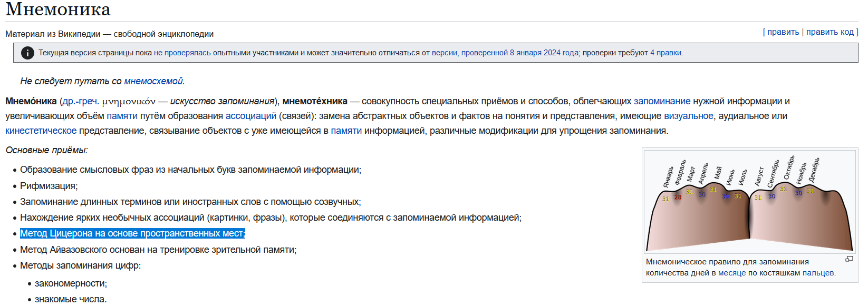The height and width of the screenshot is (306, 868).
Task: Click the highlighted 'Метод Цицерона' list item
Action: click(132, 233)
